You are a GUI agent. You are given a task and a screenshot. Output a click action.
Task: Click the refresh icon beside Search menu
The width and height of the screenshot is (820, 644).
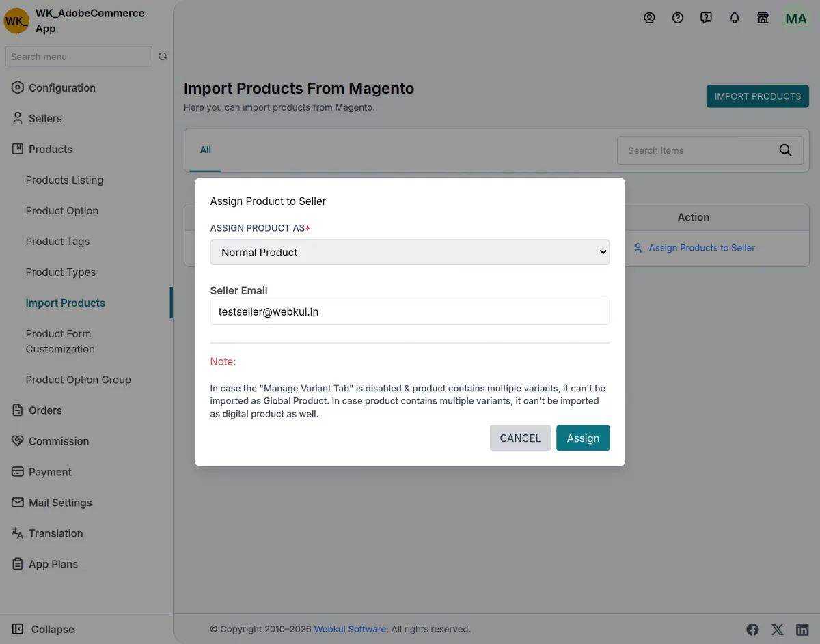pyautogui.click(x=163, y=57)
